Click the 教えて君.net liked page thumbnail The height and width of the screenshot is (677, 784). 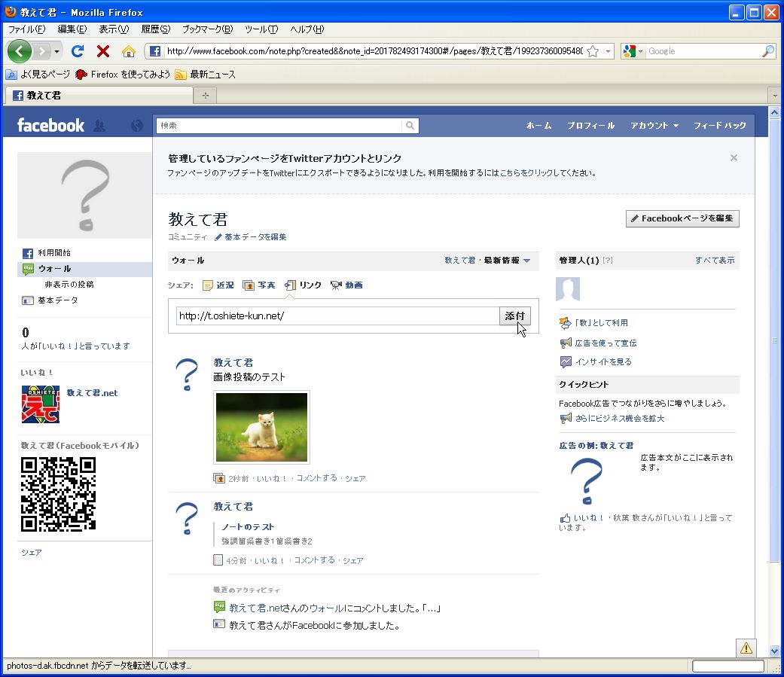pos(41,404)
